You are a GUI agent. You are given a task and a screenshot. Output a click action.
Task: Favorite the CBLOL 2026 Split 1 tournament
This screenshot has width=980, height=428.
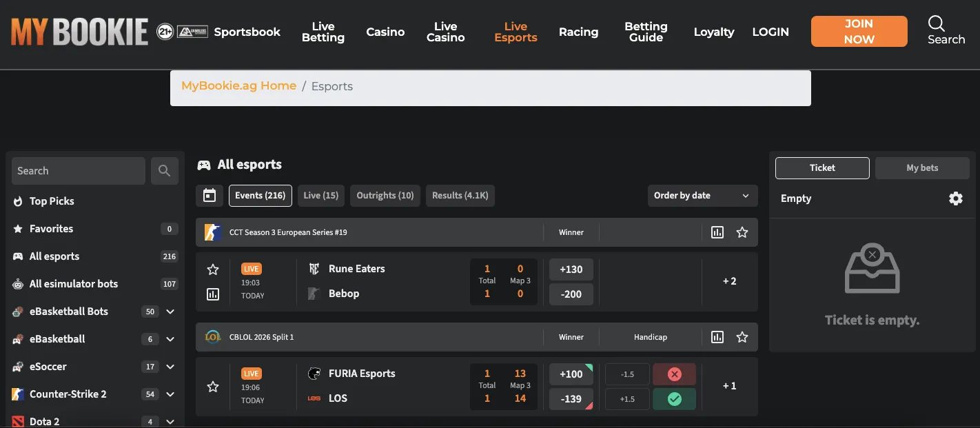click(742, 337)
